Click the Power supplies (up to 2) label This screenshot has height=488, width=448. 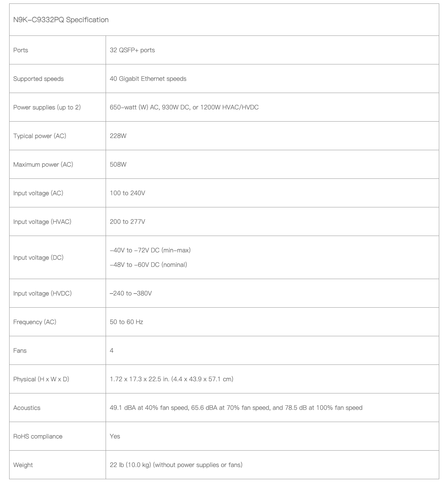pyautogui.click(x=47, y=107)
